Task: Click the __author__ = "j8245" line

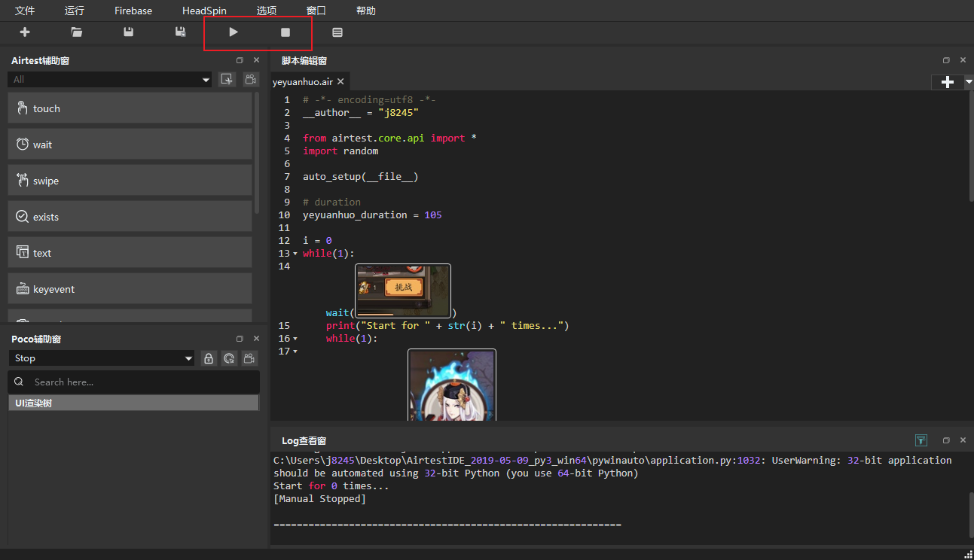Action: click(x=360, y=113)
